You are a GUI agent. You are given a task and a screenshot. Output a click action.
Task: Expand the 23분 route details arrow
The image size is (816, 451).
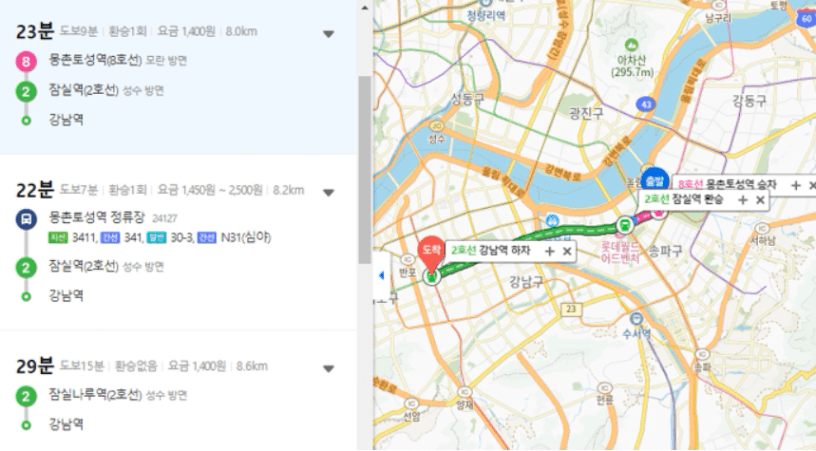pos(328,33)
